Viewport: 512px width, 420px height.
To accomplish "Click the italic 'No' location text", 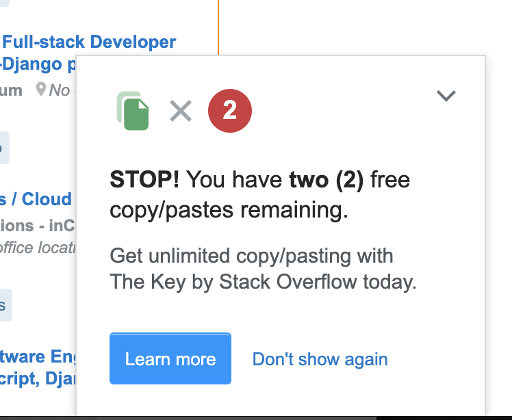I will pos(59,90).
